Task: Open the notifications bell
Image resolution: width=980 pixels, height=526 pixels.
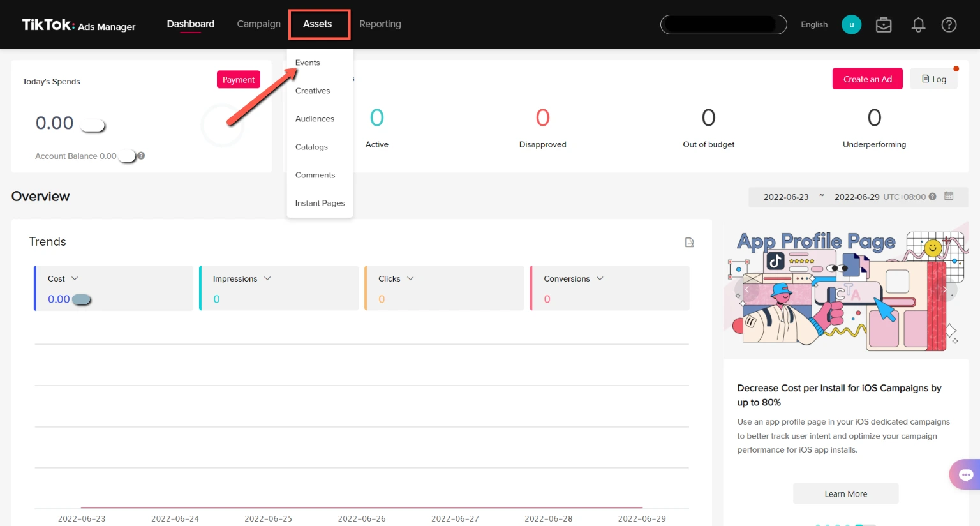Action: point(918,25)
